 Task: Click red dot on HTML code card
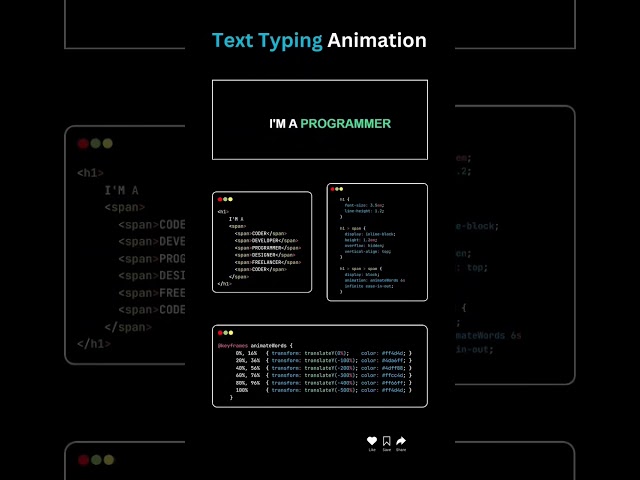[x=220, y=199]
